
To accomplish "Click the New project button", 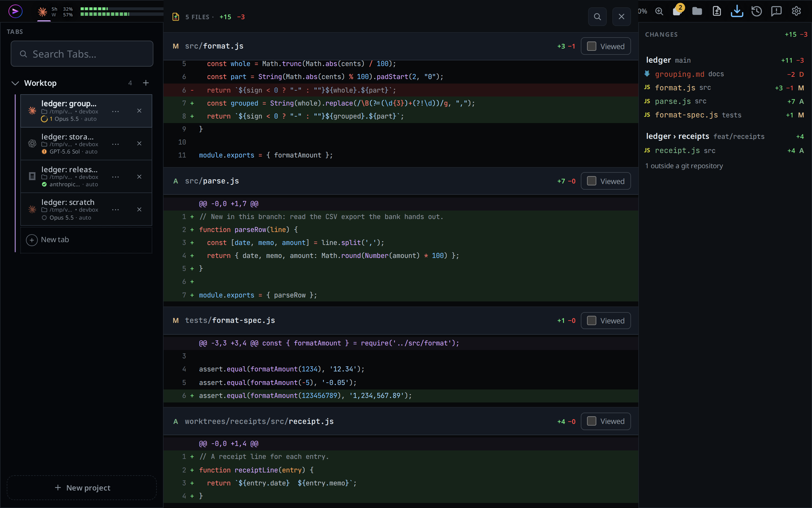I will point(82,487).
